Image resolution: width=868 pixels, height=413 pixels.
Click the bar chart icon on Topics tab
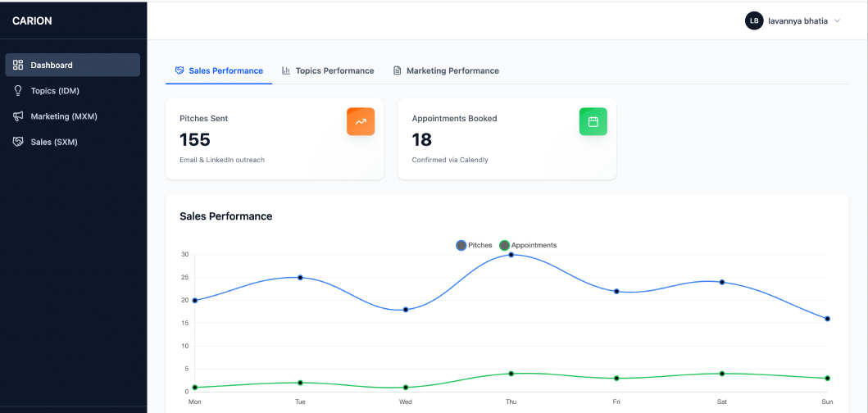[x=286, y=70]
